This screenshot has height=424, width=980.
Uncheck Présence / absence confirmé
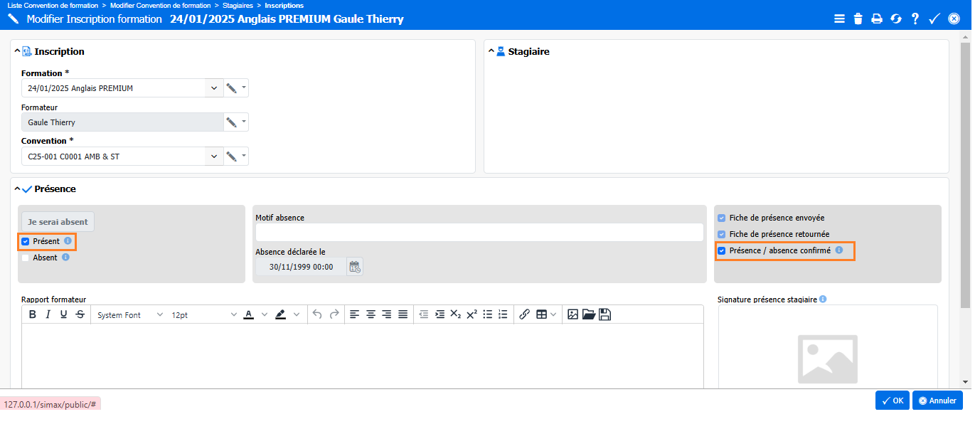coord(722,251)
